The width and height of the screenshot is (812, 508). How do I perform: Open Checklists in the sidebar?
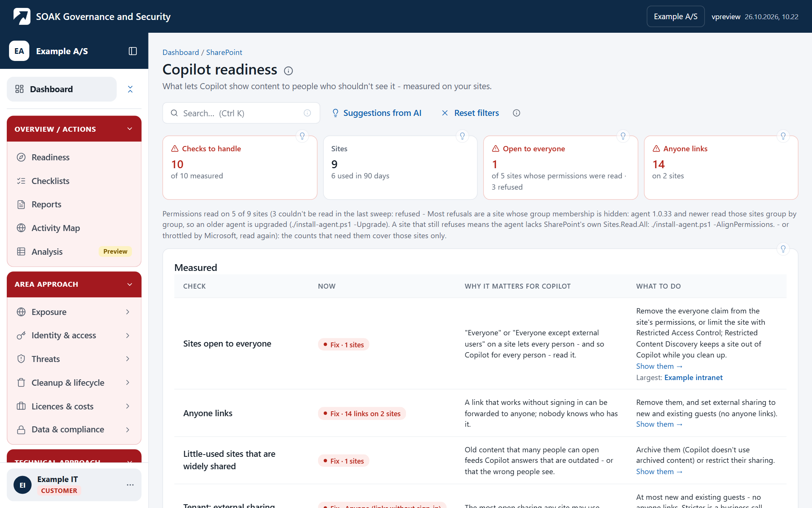[74, 181]
